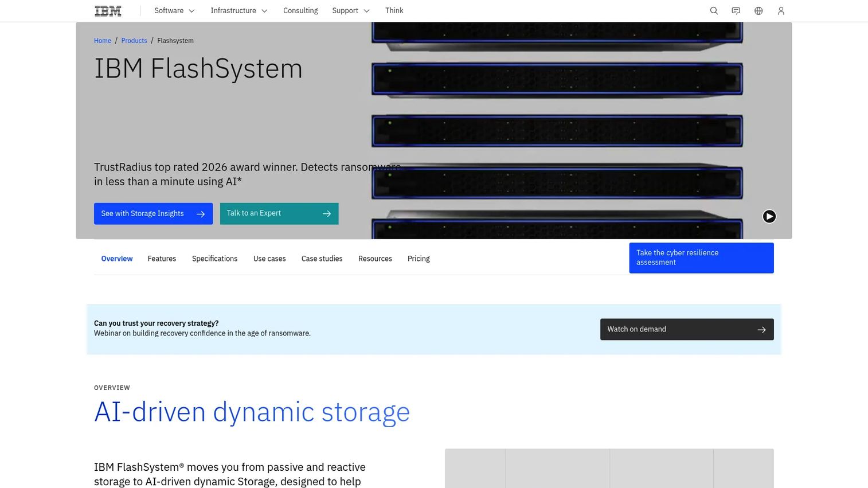Click the Watch on demand button
The width and height of the screenshot is (868, 488).
pos(687,329)
